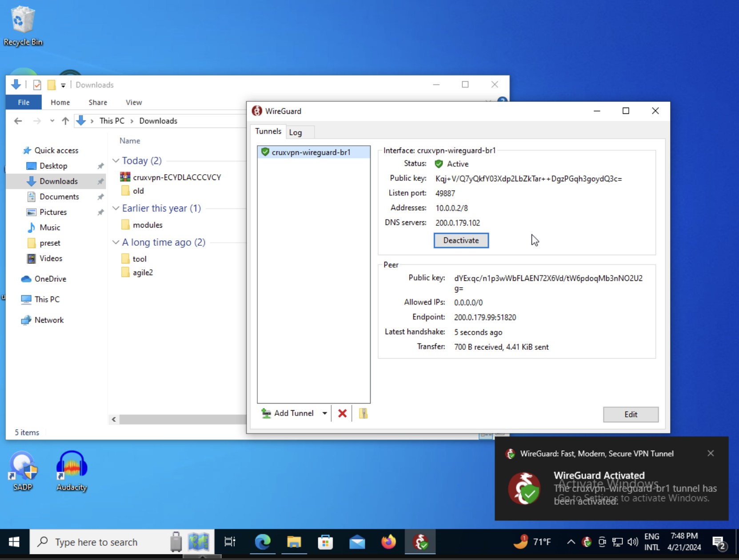Open the Mail app in the taskbar
Screen dimensions: 739x560
(x=357, y=542)
